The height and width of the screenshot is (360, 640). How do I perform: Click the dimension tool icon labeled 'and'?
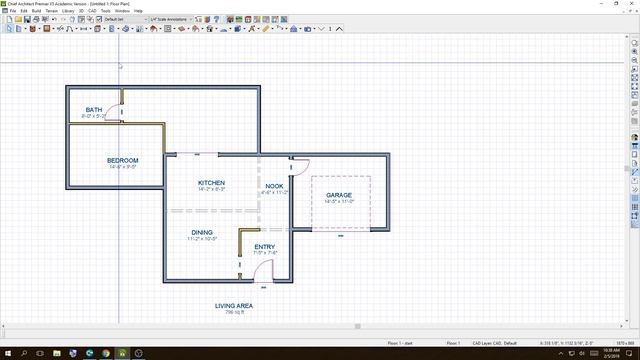point(83,29)
